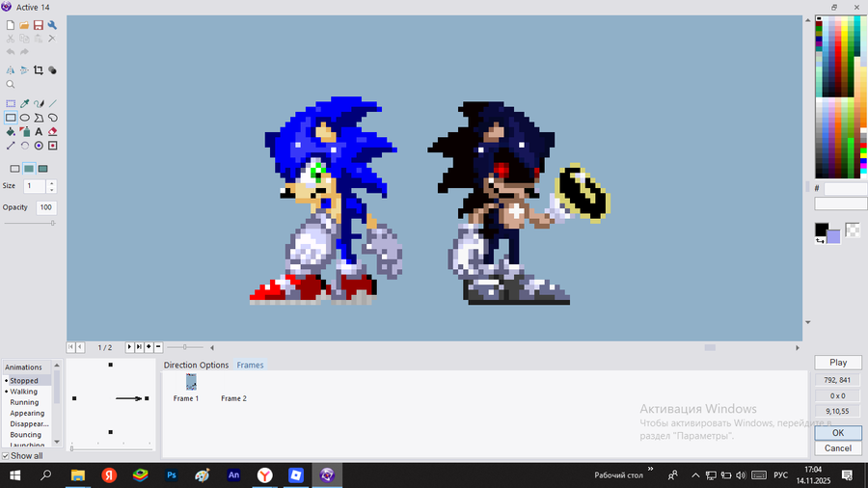Decrease Size with the down stepper arrow

tap(51, 190)
